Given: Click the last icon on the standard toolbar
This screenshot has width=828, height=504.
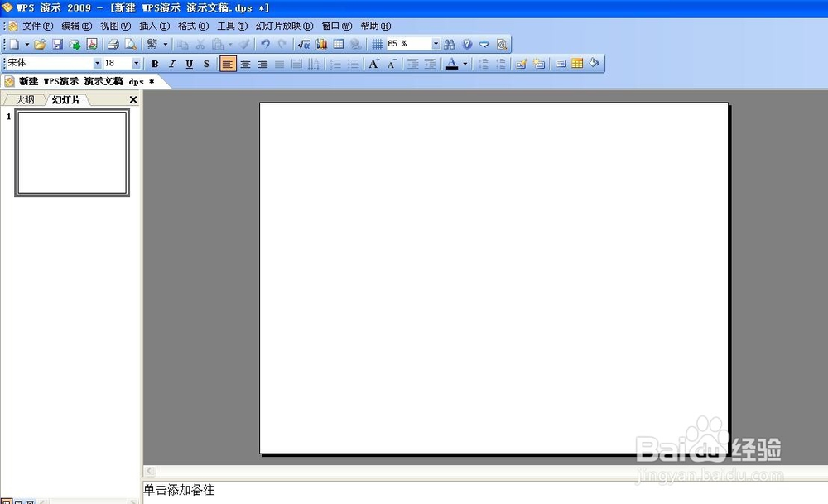Looking at the screenshot, I should coord(502,45).
